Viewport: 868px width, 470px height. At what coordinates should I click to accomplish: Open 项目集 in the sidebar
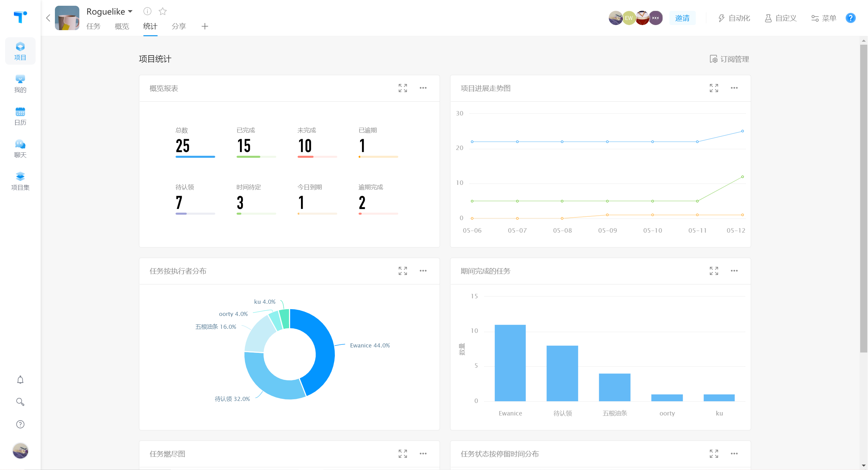[x=20, y=181]
